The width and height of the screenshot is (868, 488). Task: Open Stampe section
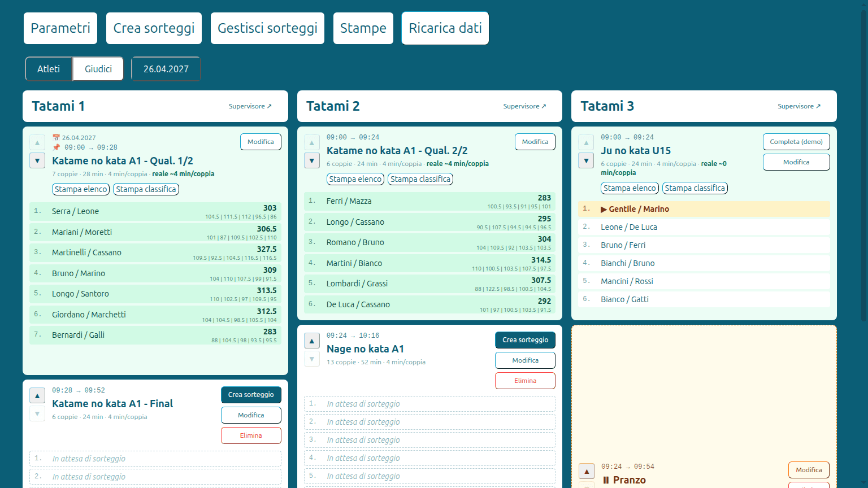click(363, 28)
